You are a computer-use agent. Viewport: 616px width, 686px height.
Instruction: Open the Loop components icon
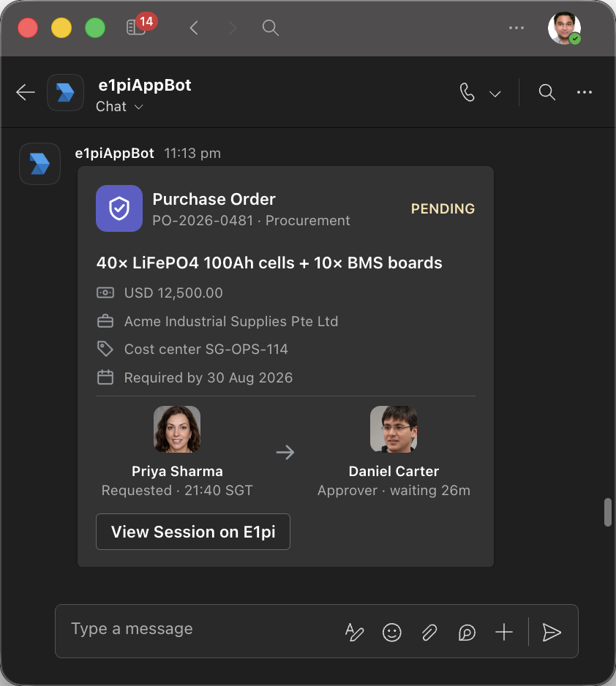pos(467,632)
